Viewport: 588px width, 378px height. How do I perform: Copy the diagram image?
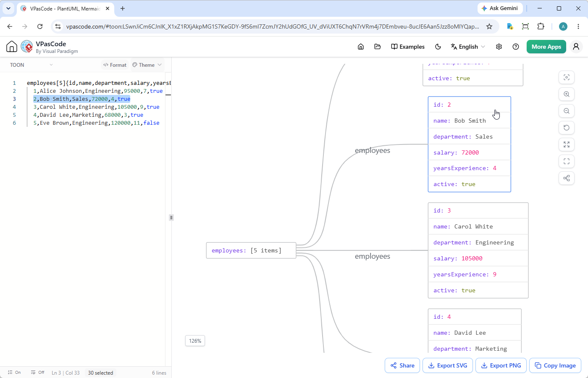pyautogui.click(x=555, y=365)
